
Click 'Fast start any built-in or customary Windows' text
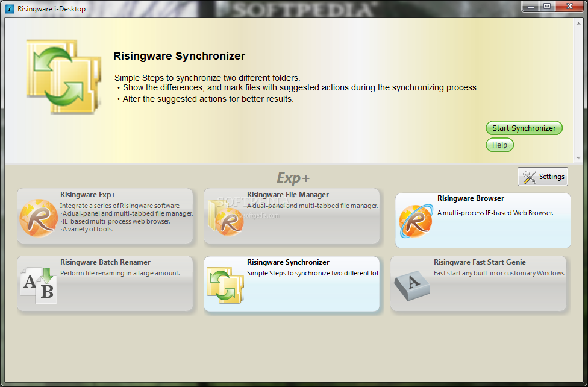[499, 273]
